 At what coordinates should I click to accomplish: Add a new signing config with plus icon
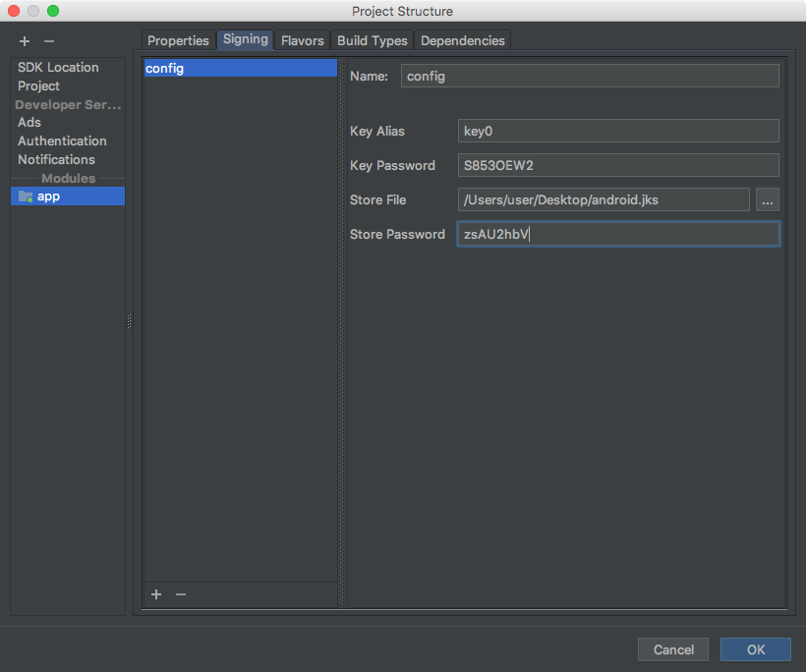tap(155, 594)
